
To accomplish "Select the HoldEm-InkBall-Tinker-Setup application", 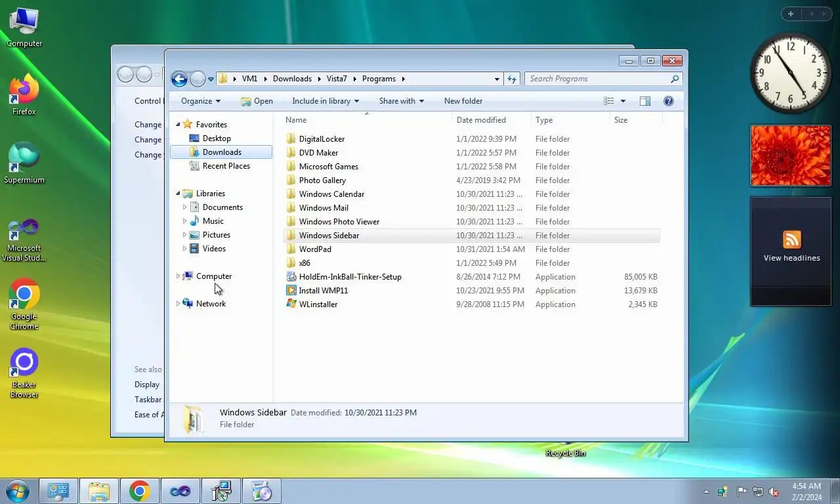I will pos(472,277).
